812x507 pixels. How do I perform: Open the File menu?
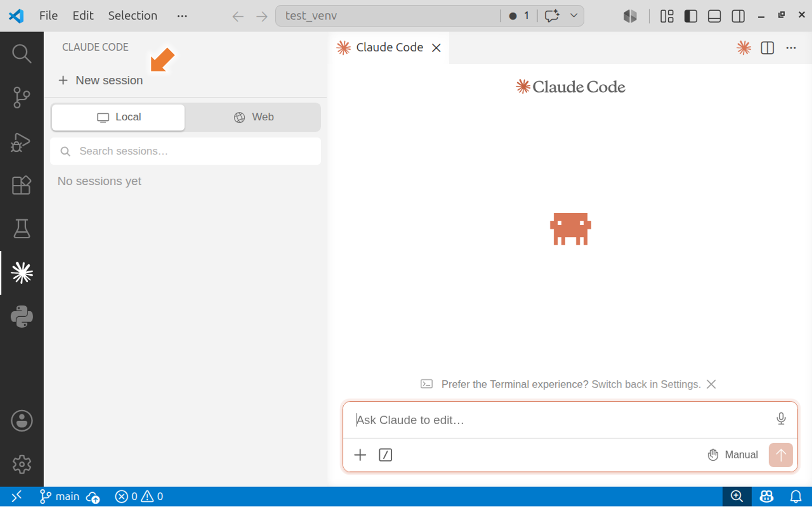48,15
